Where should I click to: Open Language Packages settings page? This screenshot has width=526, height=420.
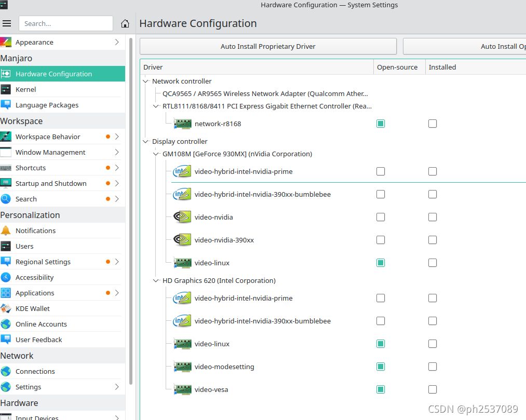coord(62,105)
